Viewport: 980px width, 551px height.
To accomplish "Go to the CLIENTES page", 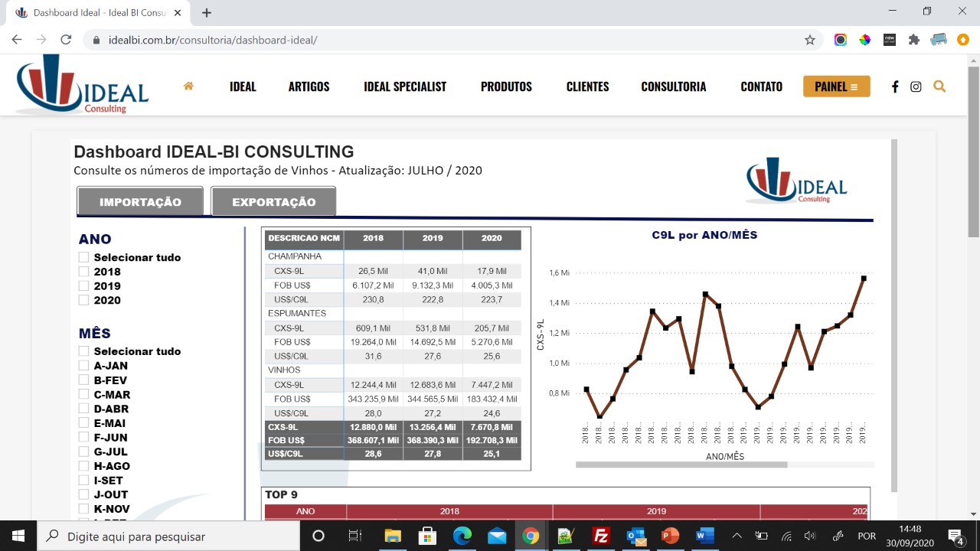I will click(x=588, y=86).
